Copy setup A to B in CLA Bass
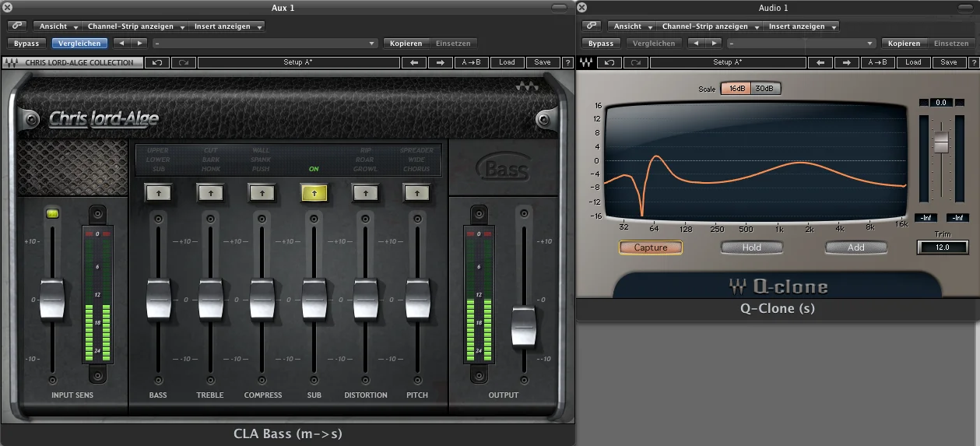 click(x=471, y=62)
